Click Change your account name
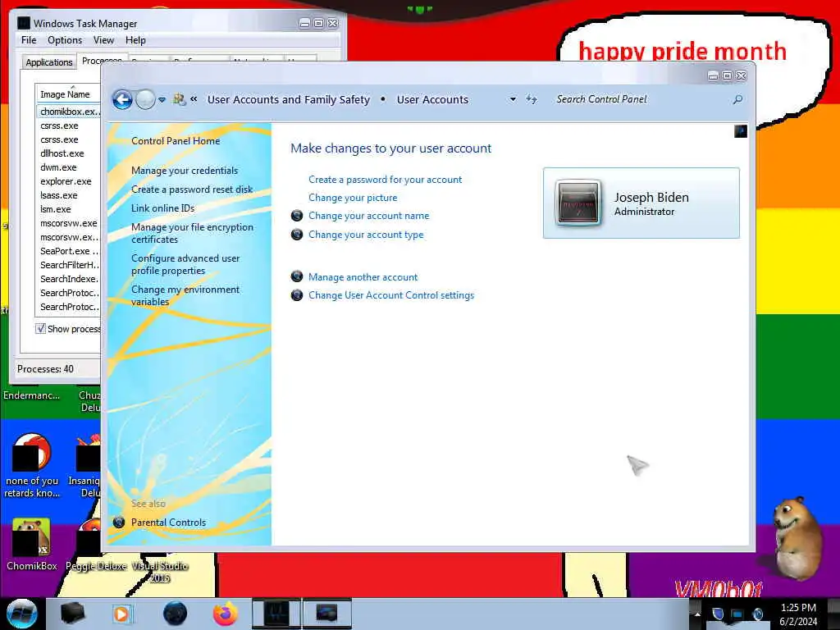This screenshot has height=630, width=840. pos(368,216)
